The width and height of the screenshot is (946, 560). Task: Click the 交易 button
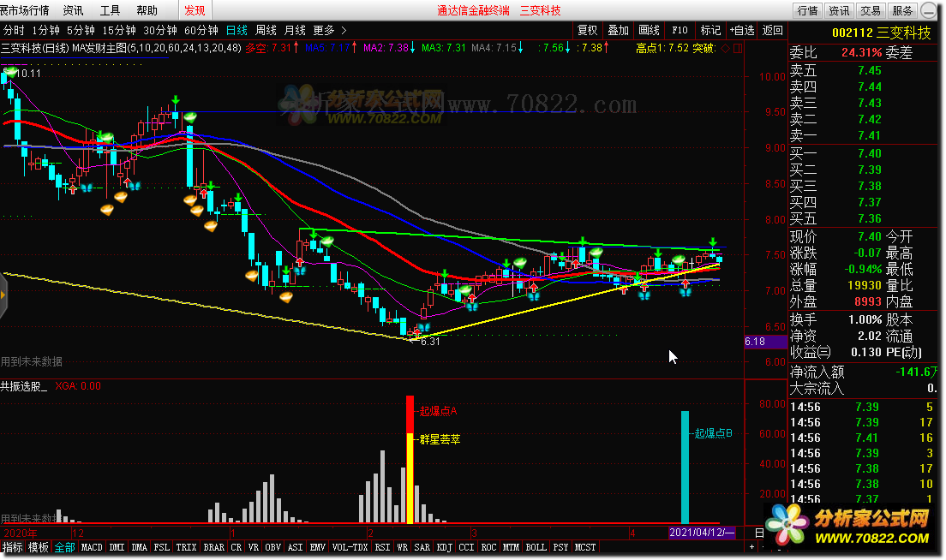(871, 11)
